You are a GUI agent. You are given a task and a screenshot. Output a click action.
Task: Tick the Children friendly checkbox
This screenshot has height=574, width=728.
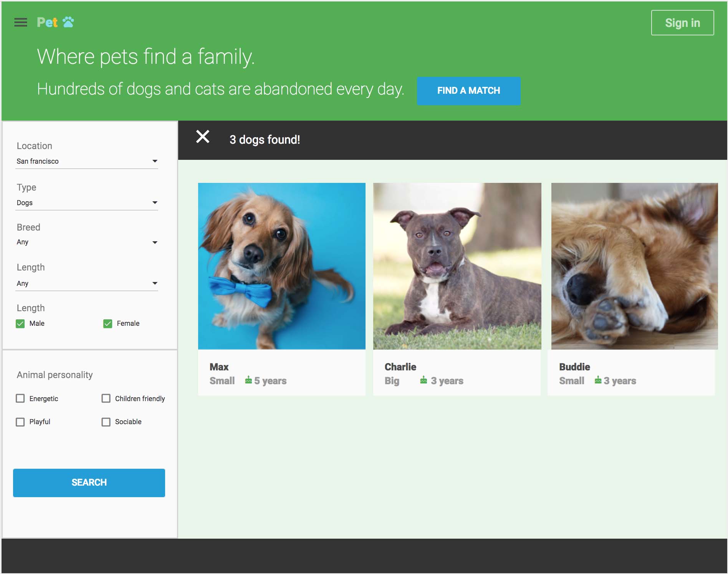coord(106,398)
